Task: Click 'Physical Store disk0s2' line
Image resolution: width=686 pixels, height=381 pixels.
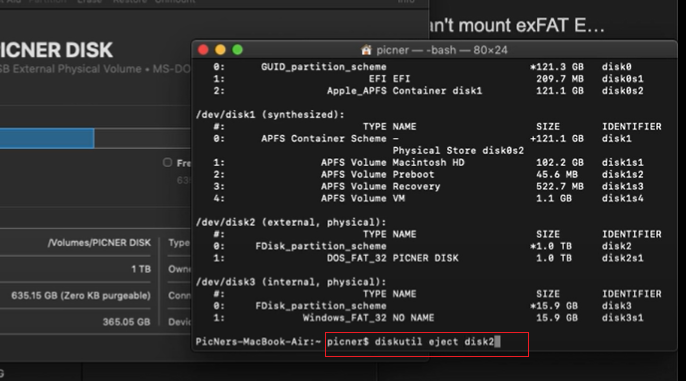Action: point(458,150)
